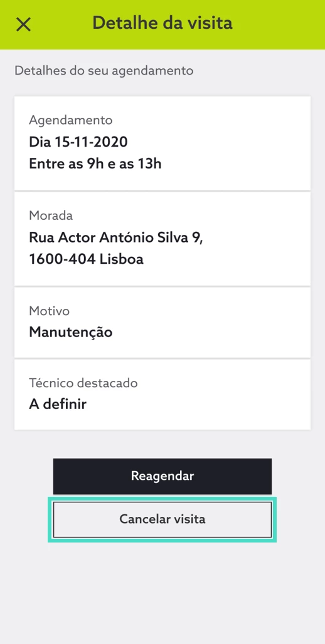Select the Técnico destacado label
325x644 pixels.
click(83, 383)
